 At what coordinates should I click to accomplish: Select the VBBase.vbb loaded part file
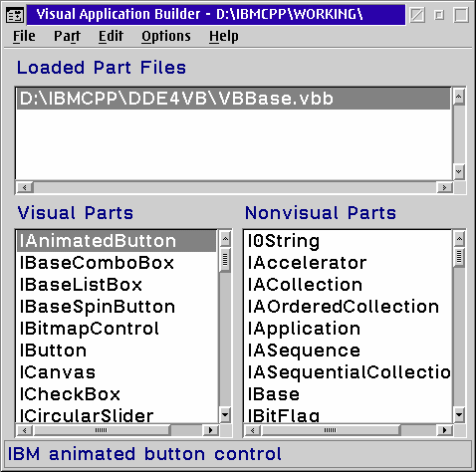coord(233,99)
